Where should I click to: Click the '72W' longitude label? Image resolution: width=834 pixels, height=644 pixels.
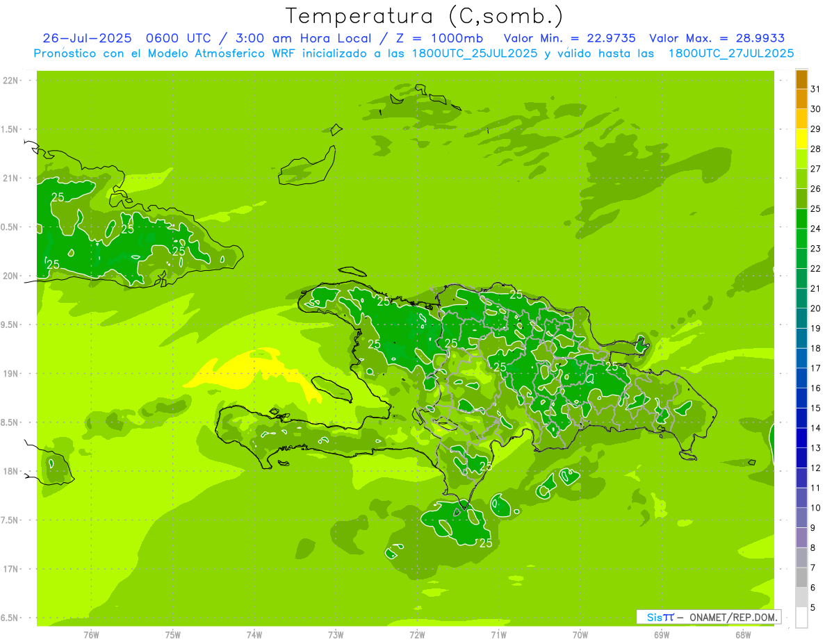417,634
